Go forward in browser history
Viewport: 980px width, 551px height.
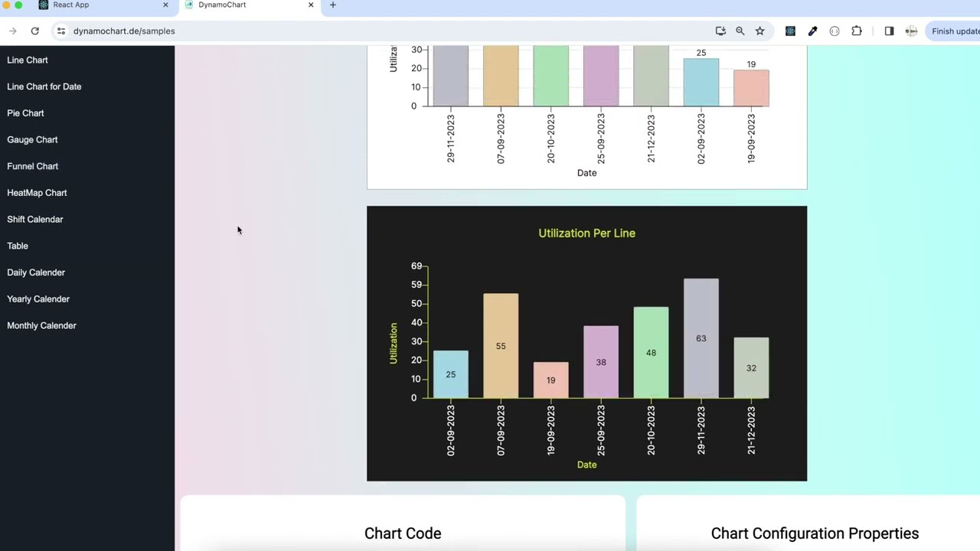(x=13, y=31)
